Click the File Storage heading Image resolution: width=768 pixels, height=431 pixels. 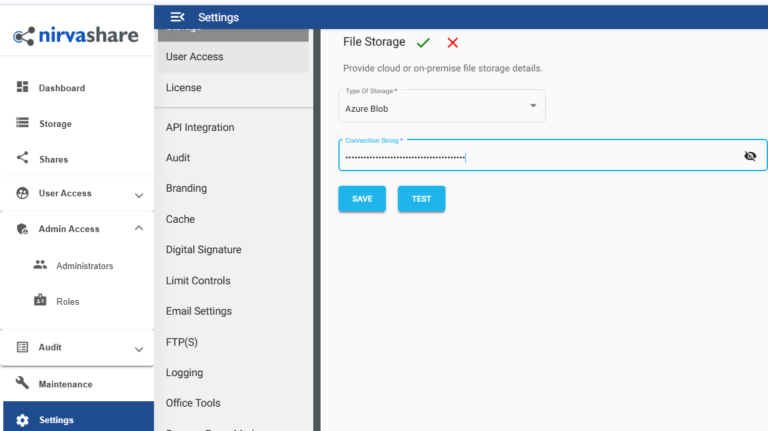point(374,42)
